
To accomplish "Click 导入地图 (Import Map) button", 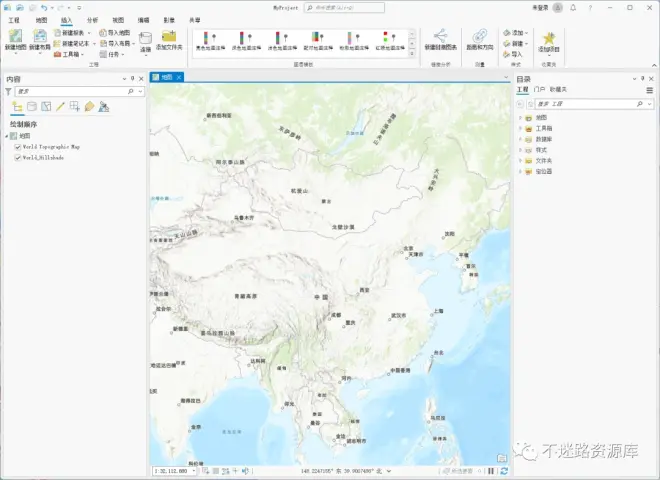I will (x=114, y=32).
